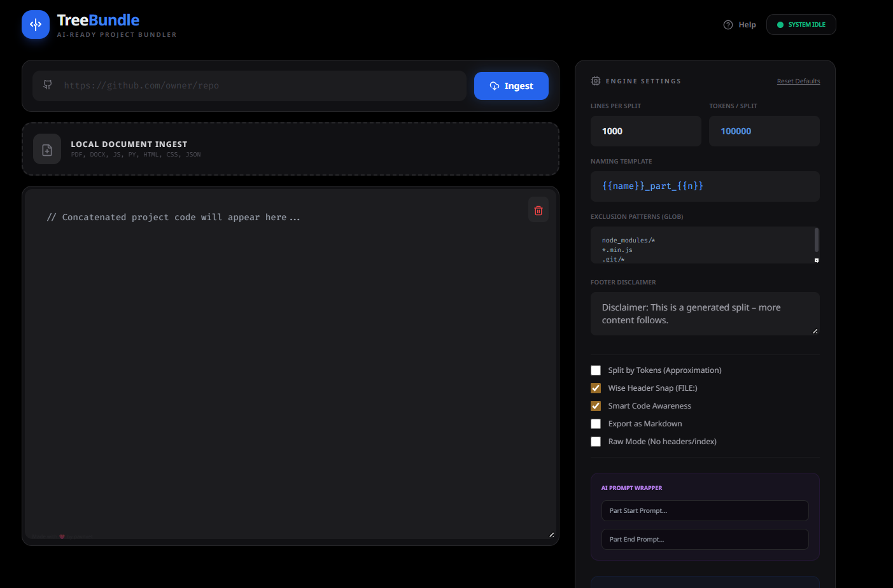Click the concatenated code output area

pos(290,364)
